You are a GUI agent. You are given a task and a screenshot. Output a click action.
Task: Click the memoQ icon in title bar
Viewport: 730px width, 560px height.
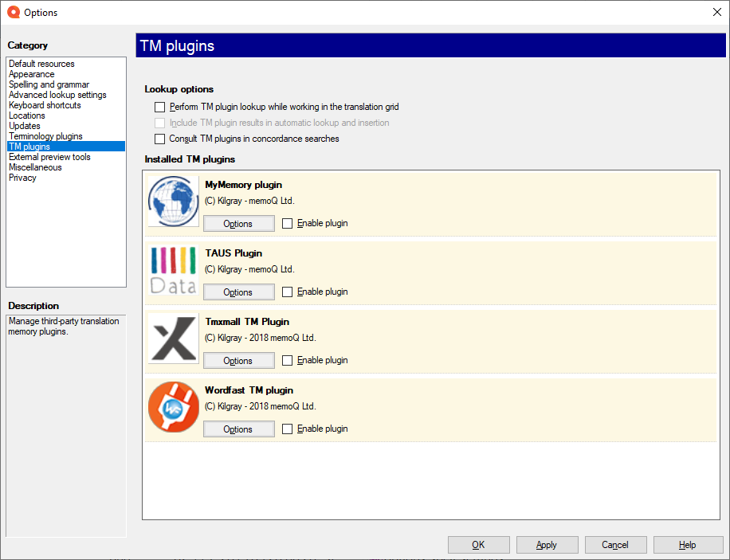[12, 12]
